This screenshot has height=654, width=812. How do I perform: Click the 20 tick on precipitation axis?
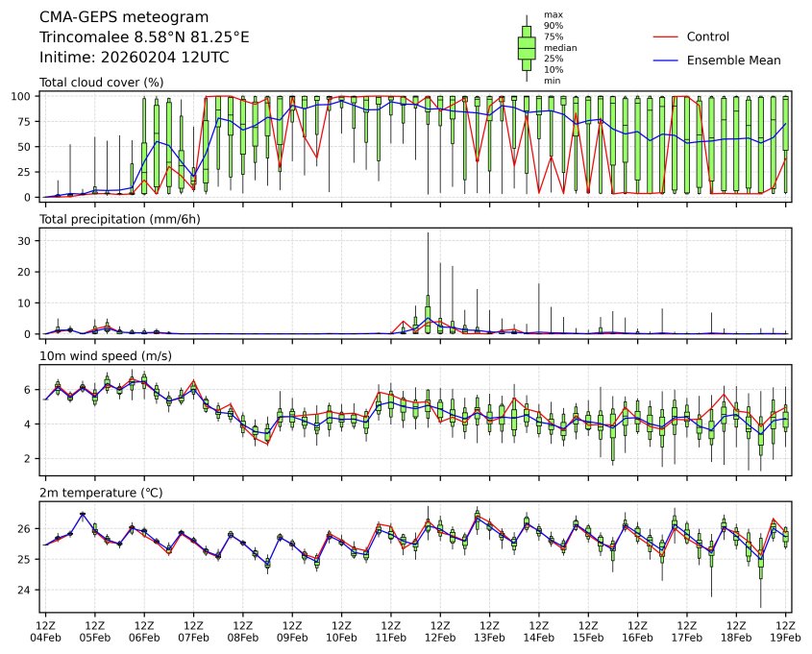click(x=25, y=272)
